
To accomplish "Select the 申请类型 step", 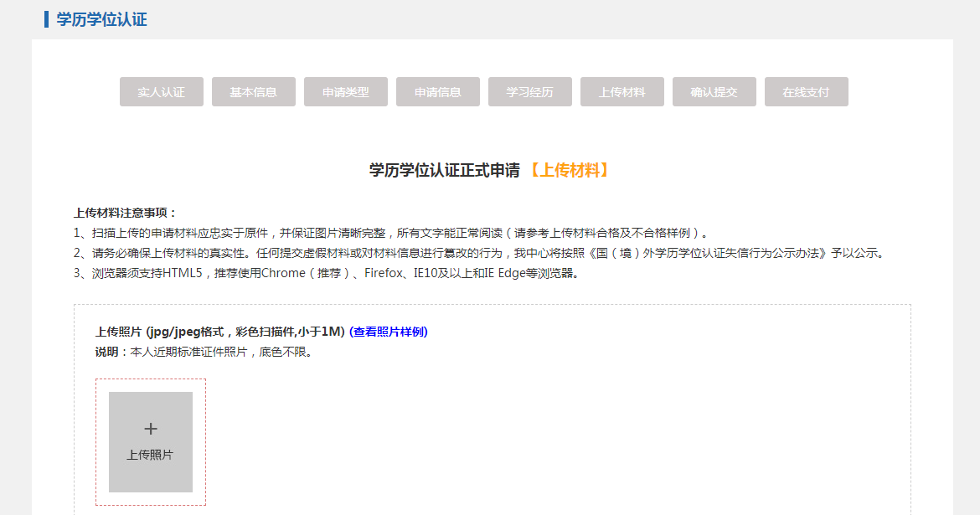I will (345, 92).
